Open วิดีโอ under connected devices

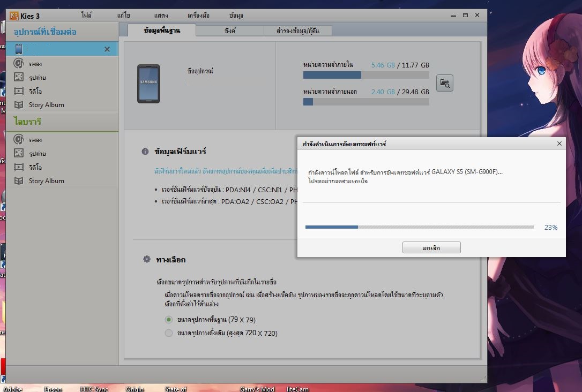[35, 91]
